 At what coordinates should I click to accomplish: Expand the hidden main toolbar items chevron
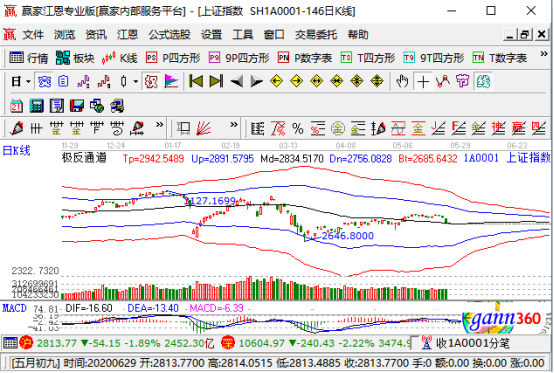544,54
